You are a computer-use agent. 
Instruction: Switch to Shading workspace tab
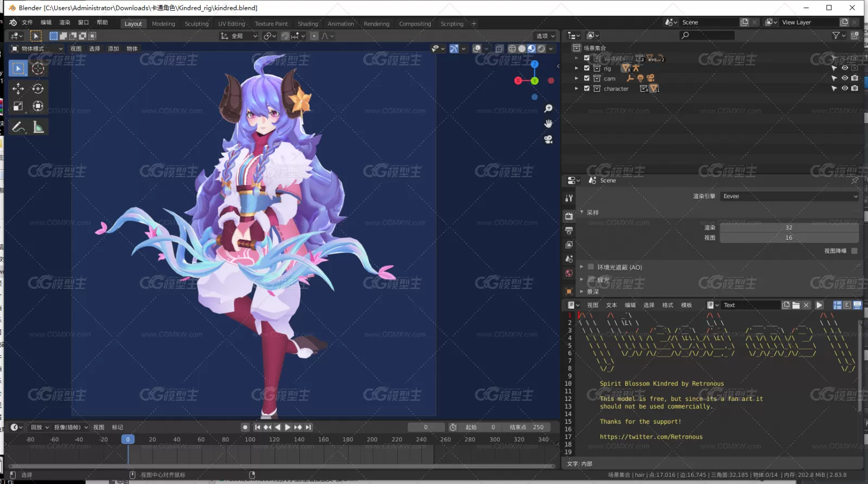tap(308, 24)
